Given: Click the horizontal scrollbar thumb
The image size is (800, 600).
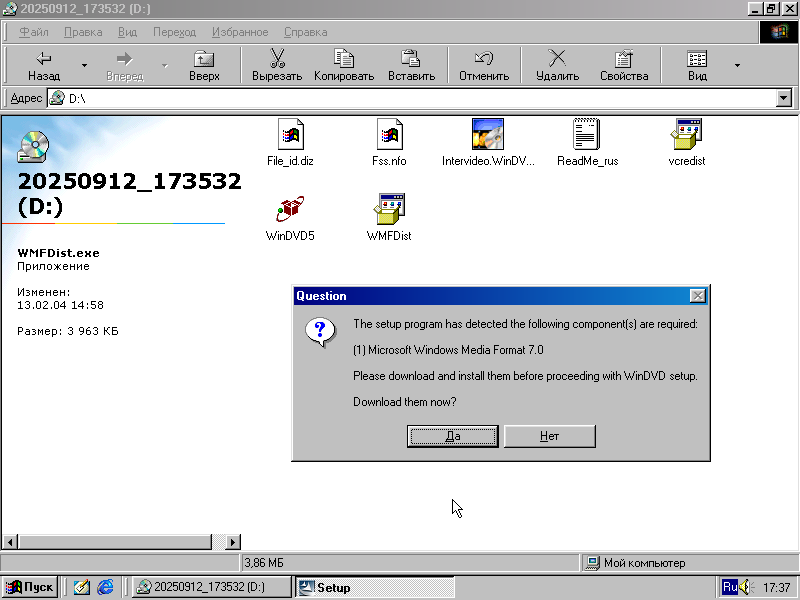Looking at the screenshot, I should point(115,542).
